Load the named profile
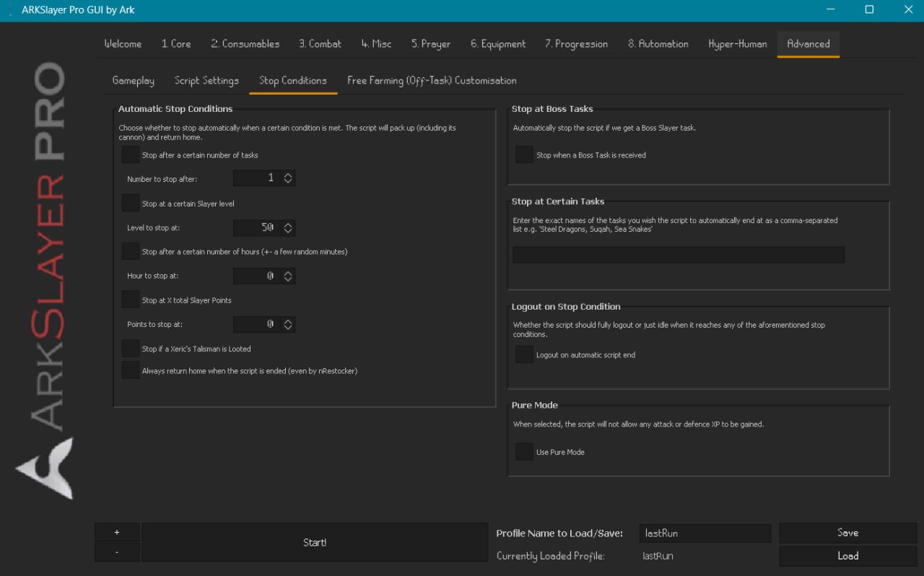 848,556
